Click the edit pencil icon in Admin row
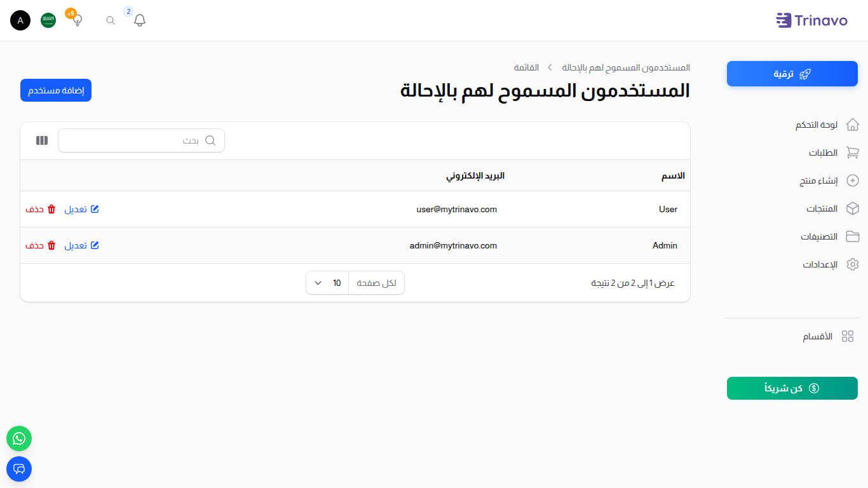The width and height of the screenshot is (868, 488). click(95, 245)
